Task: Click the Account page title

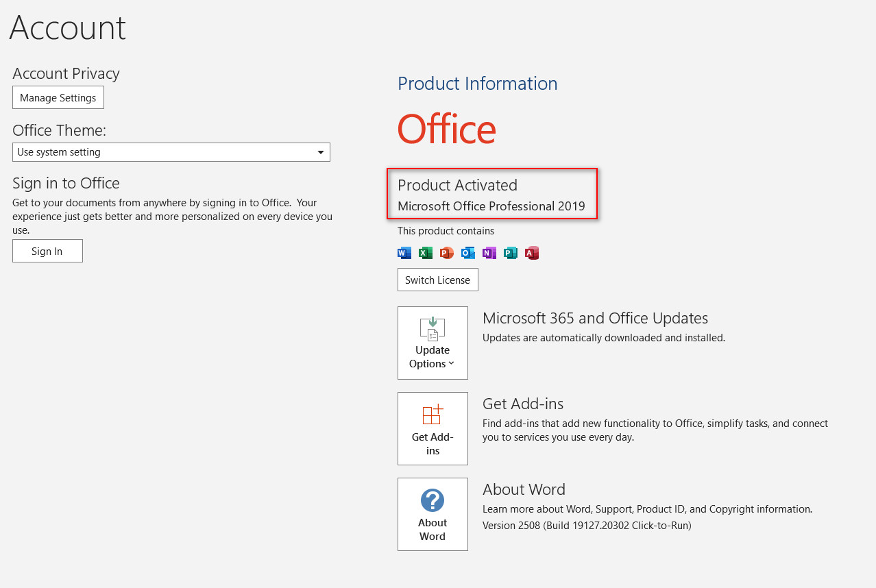Action: pyautogui.click(x=68, y=28)
